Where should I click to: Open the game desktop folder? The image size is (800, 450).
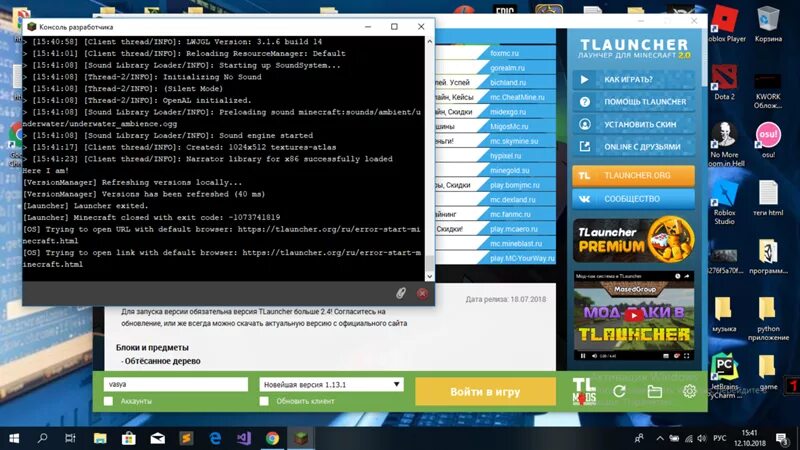[768, 372]
